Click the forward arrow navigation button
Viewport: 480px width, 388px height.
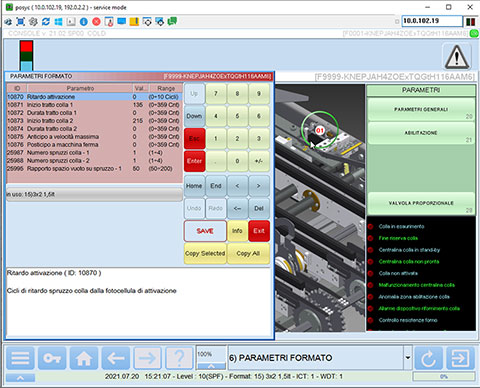tap(147, 358)
